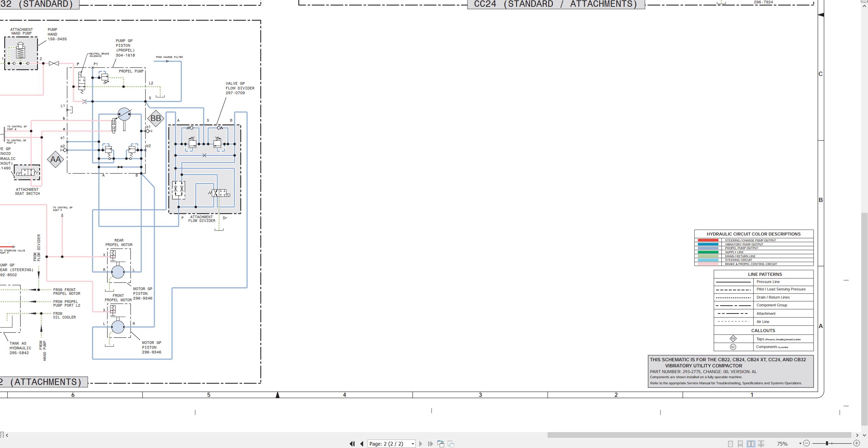Click the vertical scrollbar thumb
This screenshot has height=448, width=868.
coord(865,319)
